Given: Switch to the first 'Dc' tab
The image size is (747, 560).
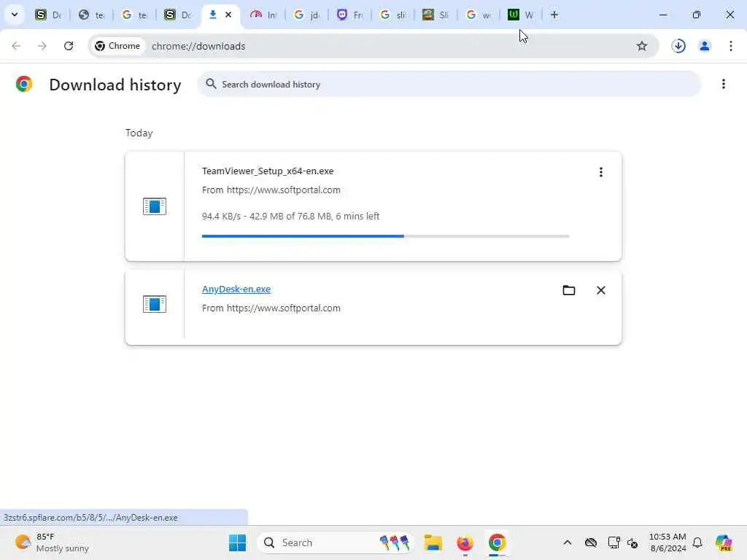Looking at the screenshot, I should [x=49, y=15].
